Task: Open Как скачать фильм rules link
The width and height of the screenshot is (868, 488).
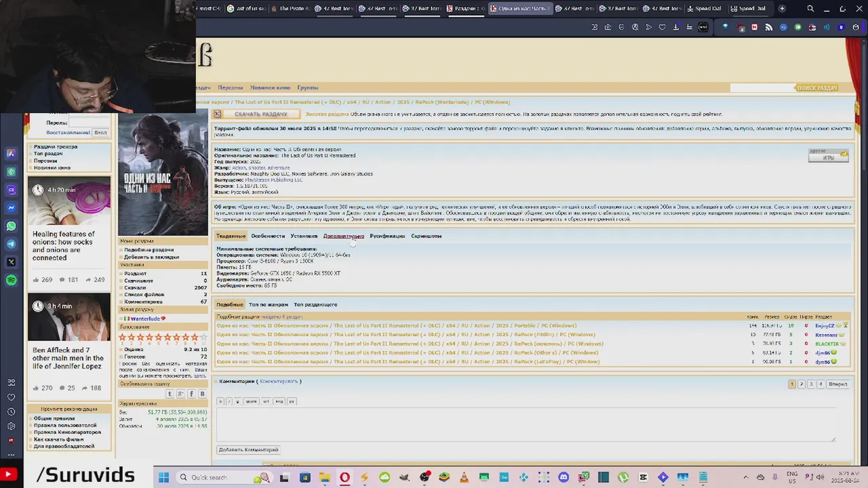Action: pyautogui.click(x=58, y=439)
